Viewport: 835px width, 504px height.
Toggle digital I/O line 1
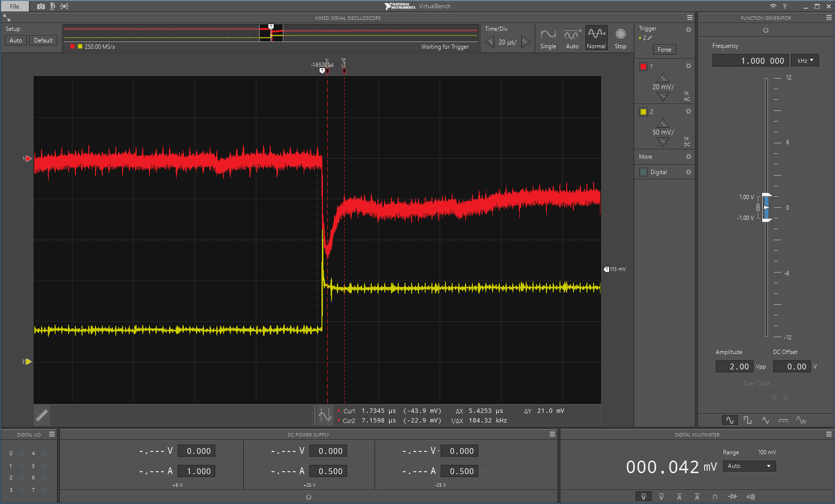coord(22,466)
